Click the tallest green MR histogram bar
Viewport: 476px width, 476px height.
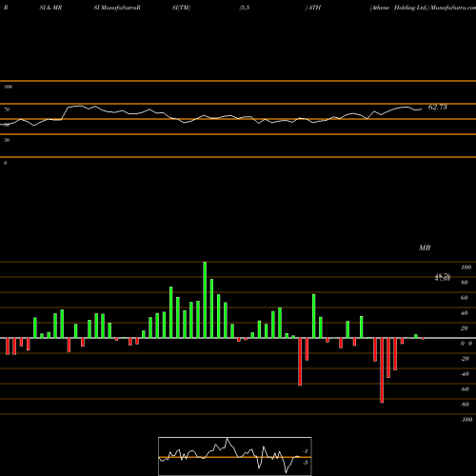[x=205, y=300]
